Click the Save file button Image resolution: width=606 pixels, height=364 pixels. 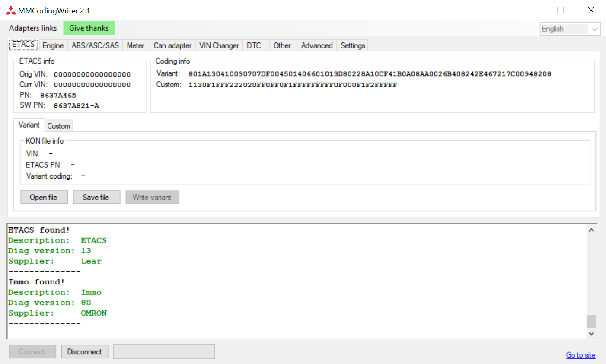pos(96,197)
